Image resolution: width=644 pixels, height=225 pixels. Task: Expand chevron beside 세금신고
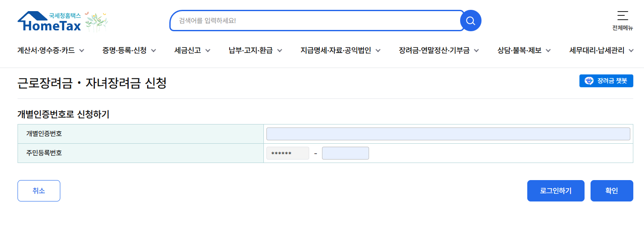pyautogui.click(x=208, y=50)
